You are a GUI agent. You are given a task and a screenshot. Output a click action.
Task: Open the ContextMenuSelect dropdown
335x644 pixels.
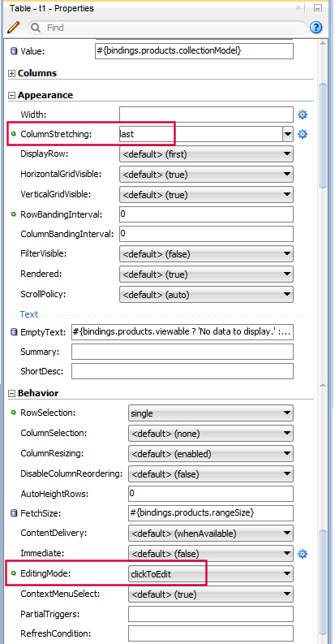(x=211, y=594)
